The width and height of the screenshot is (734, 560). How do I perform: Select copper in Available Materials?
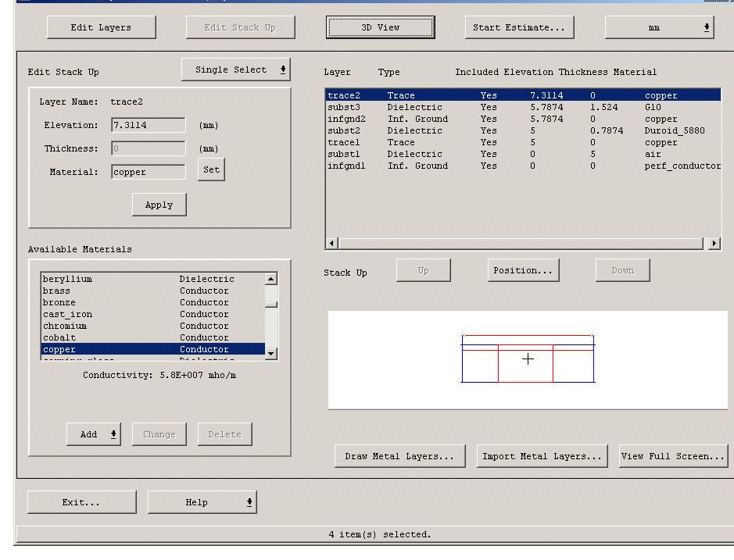point(153,349)
